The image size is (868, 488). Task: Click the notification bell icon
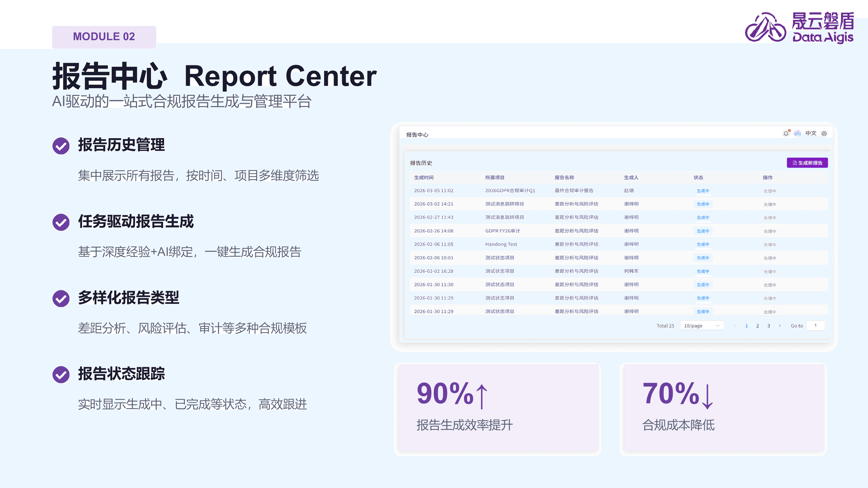tap(786, 134)
